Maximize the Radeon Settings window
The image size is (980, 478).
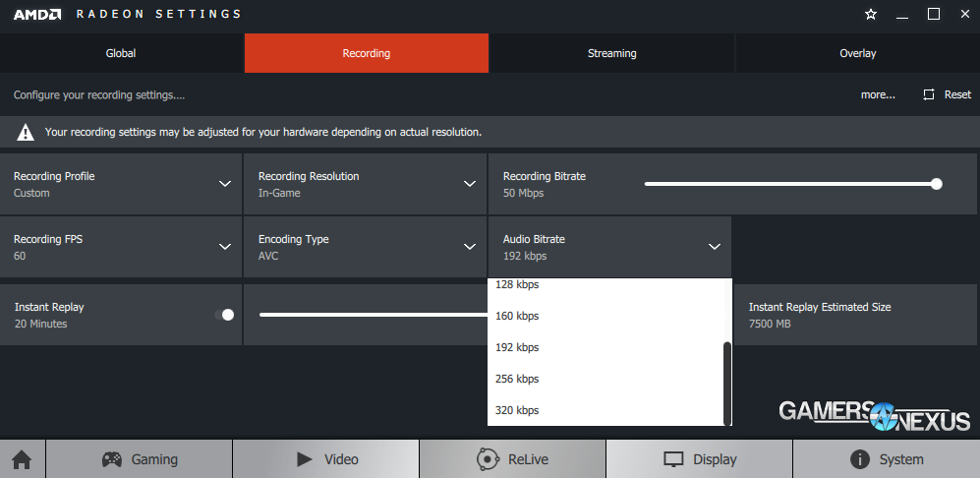tap(934, 14)
